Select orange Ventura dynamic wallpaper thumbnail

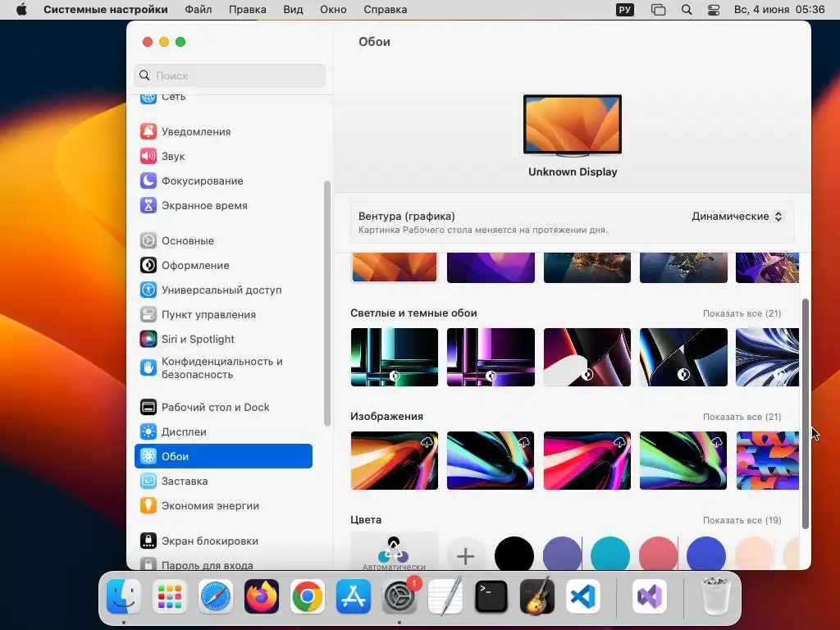(395, 267)
